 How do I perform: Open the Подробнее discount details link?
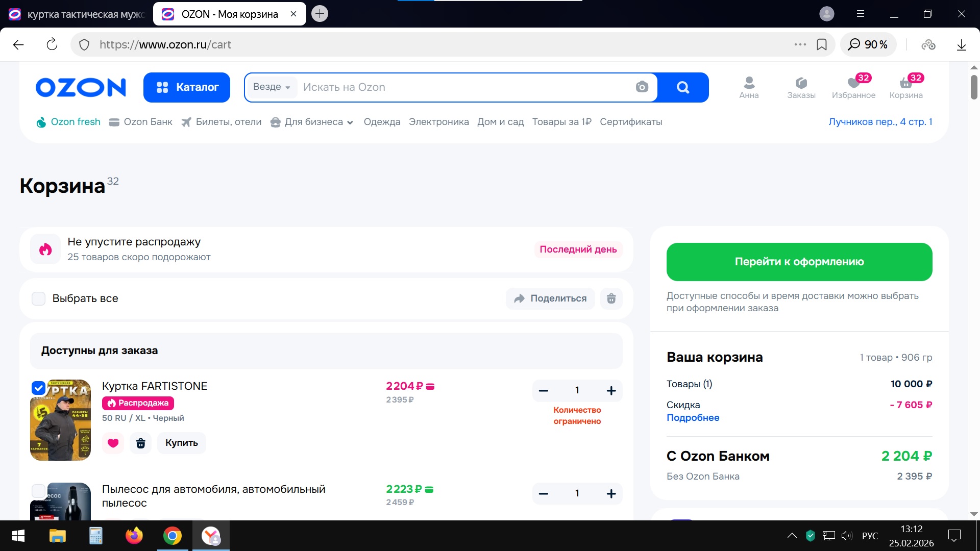pyautogui.click(x=693, y=418)
